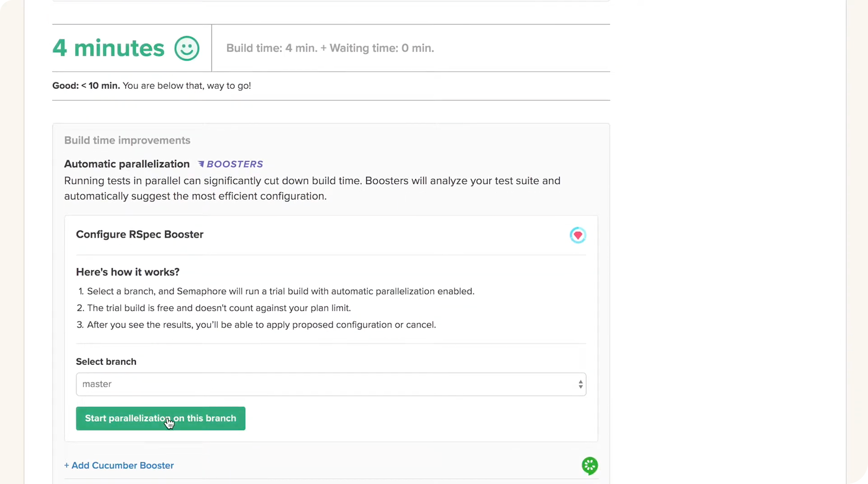Open the Select branch dropdown showing master

pyautogui.click(x=331, y=384)
